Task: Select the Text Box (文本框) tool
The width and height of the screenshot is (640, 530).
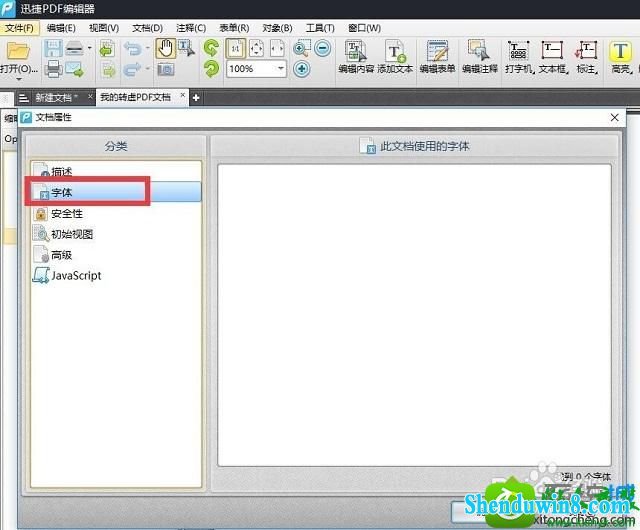Action: point(553,57)
